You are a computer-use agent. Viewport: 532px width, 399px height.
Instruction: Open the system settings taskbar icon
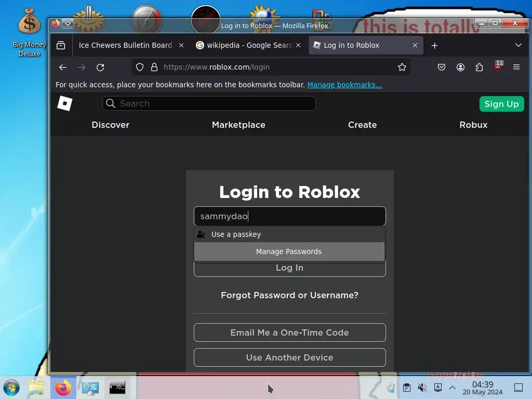(90, 388)
